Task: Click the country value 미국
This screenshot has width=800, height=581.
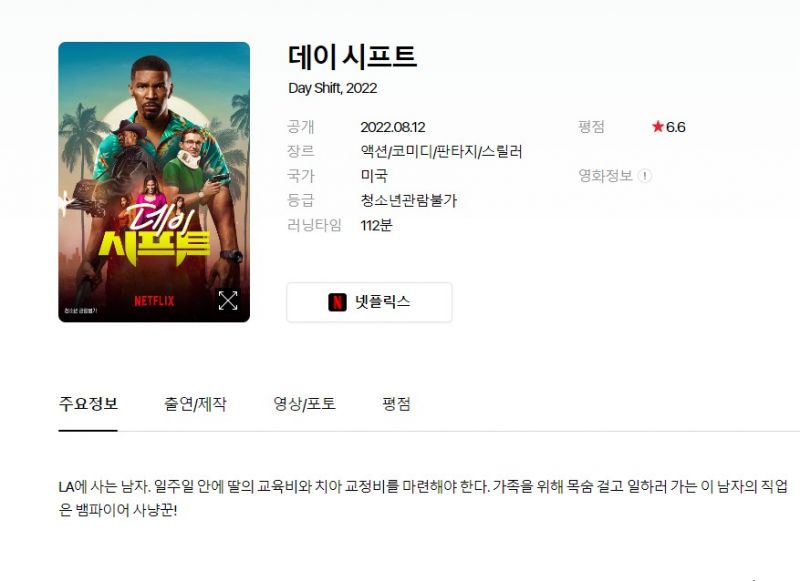Action: (x=374, y=176)
